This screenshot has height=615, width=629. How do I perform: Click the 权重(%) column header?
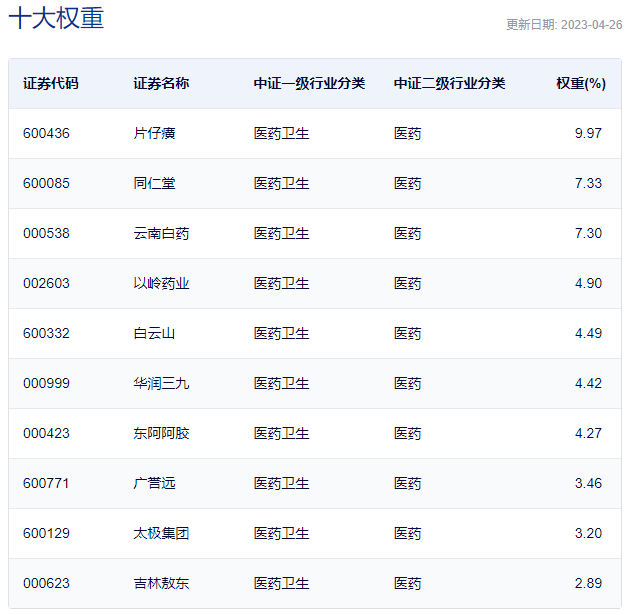580,83
